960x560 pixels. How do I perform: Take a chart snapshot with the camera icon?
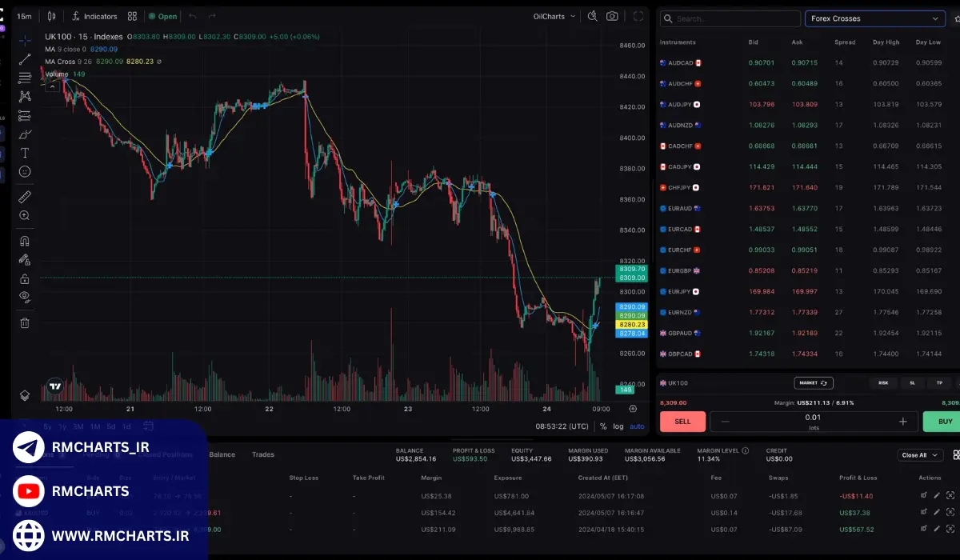612,16
